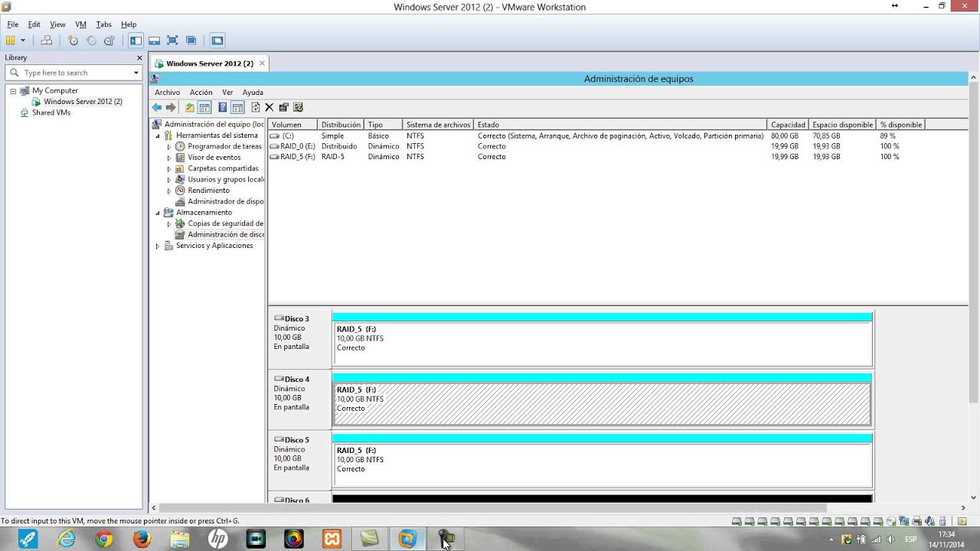Enter full screen mode

coord(172,41)
